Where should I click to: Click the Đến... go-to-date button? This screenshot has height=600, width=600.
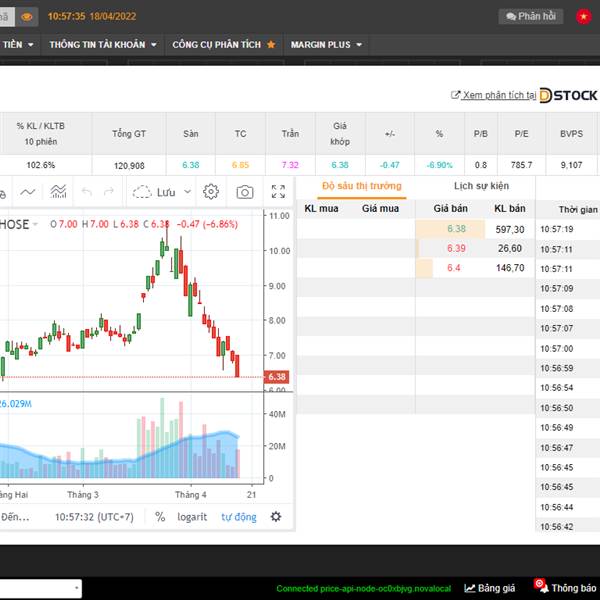(15, 517)
